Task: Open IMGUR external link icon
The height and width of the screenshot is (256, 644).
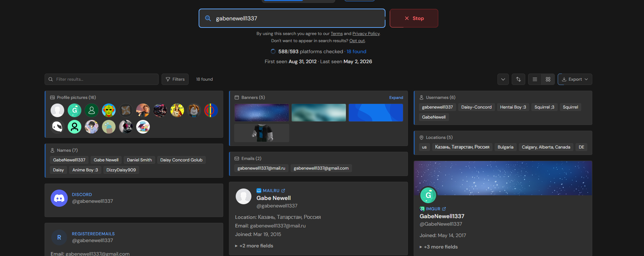Action: click(x=444, y=209)
